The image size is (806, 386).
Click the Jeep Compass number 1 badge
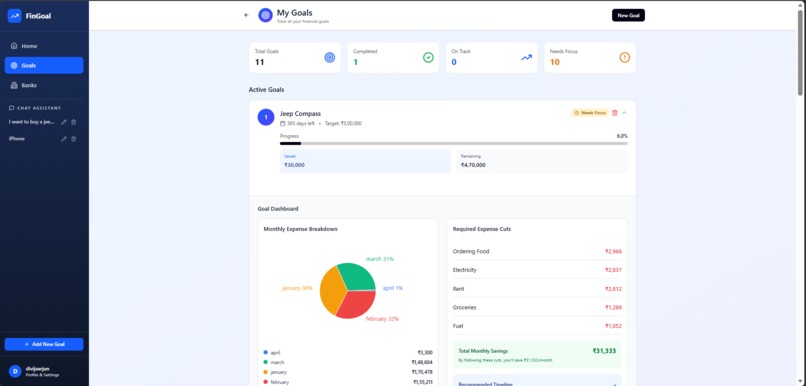coord(266,117)
